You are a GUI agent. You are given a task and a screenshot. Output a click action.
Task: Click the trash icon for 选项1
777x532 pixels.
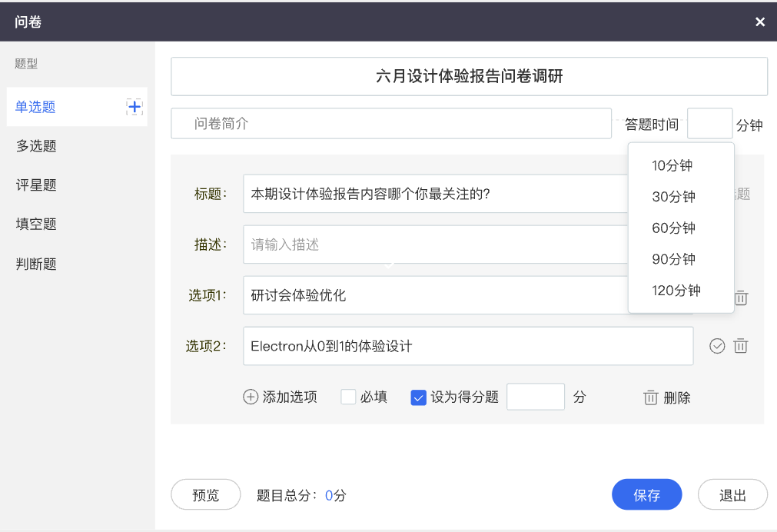[741, 298]
